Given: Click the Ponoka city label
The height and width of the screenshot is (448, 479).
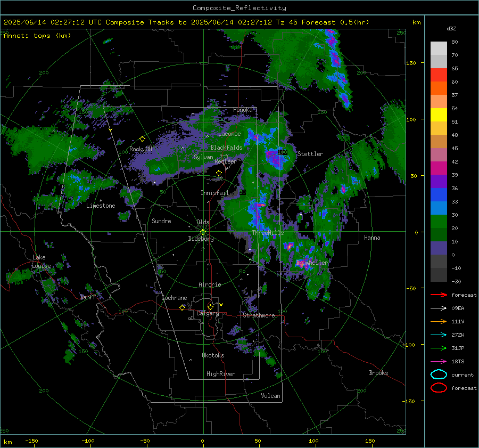Looking at the screenshot, I should point(243,110).
